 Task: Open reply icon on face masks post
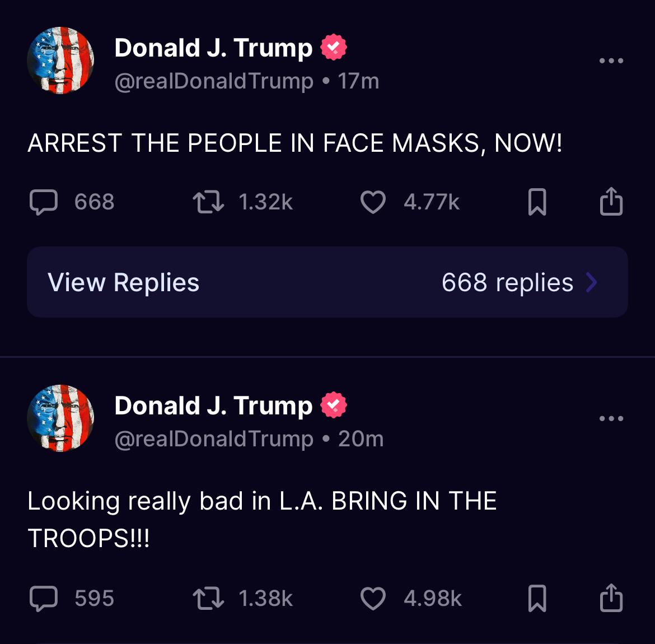44,202
